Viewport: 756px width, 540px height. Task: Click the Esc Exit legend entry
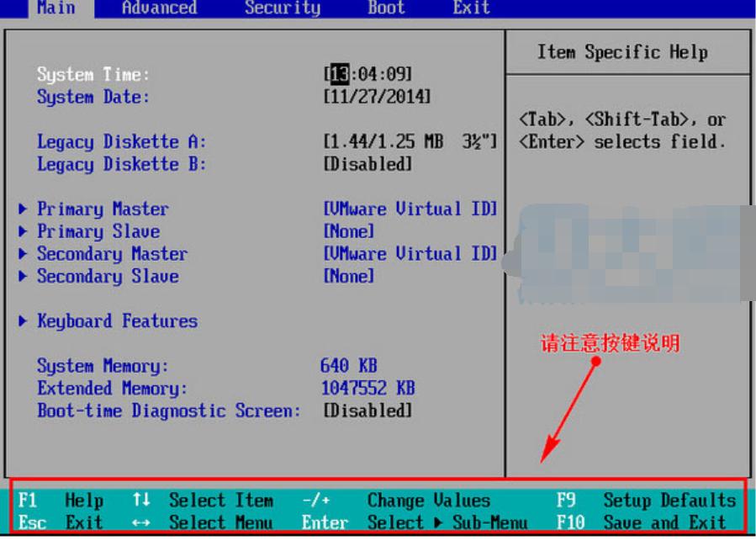tap(56, 522)
